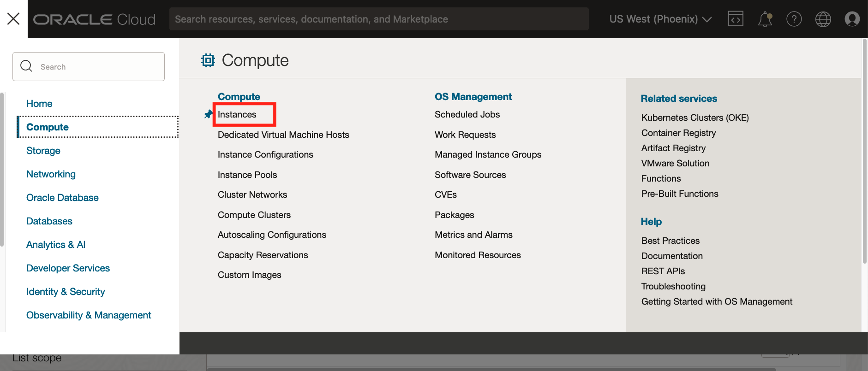868x371 pixels.
Task: Open Artifact Registry
Action: pos(673,148)
